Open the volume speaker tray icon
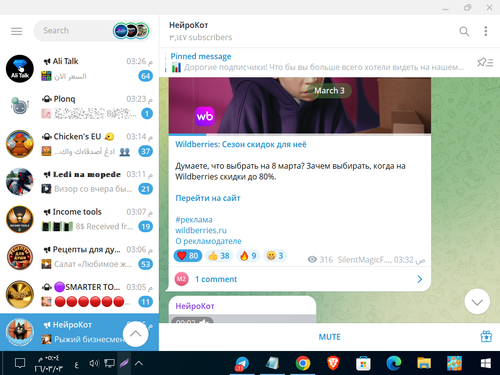The height and width of the screenshot is (375, 500). point(94,363)
